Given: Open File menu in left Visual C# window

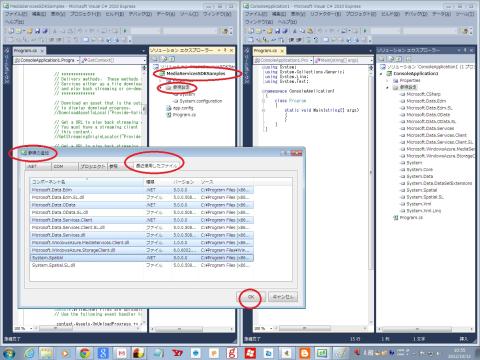Looking at the screenshot, I should (16, 14).
